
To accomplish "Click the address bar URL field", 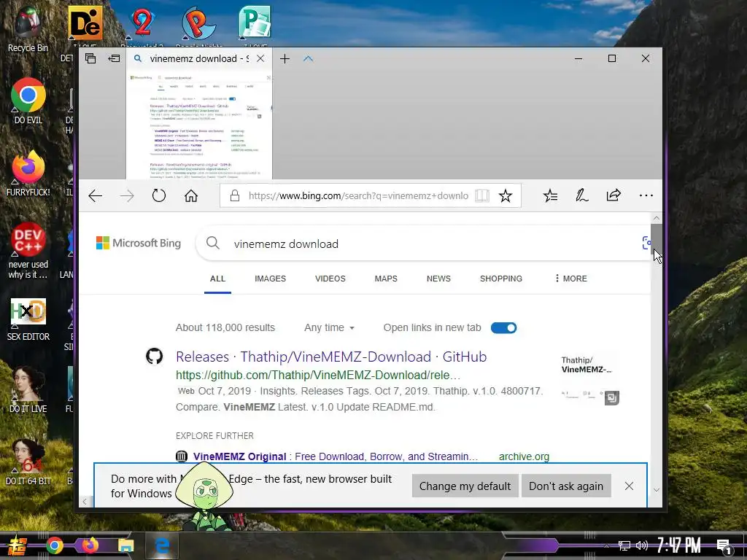I will pos(358,195).
